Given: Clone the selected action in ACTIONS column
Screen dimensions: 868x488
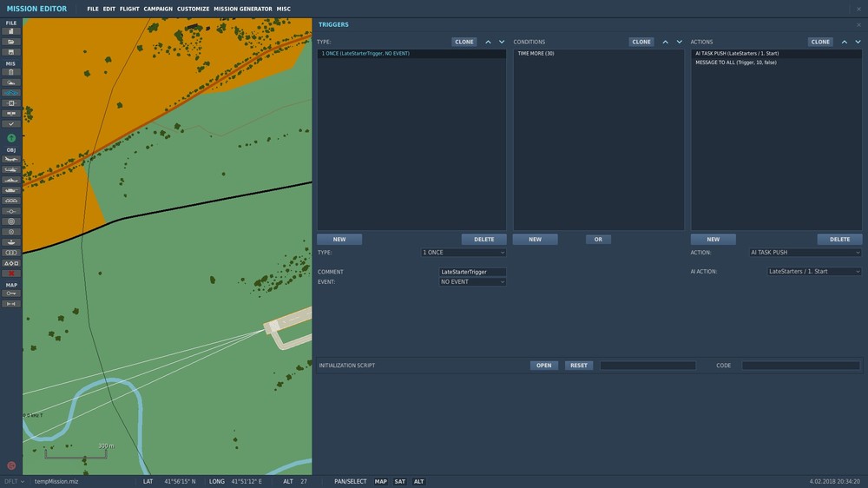Looking at the screenshot, I should click(820, 42).
